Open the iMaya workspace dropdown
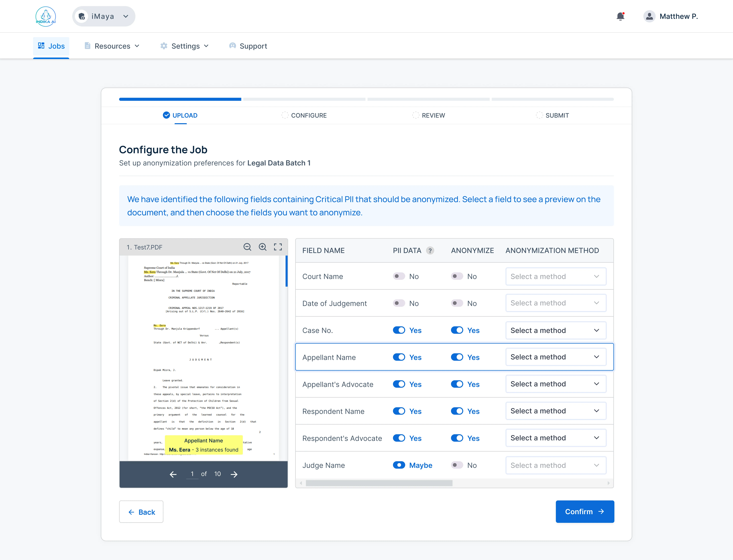Image resolution: width=733 pixels, height=560 pixels. pyautogui.click(x=104, y=16)
